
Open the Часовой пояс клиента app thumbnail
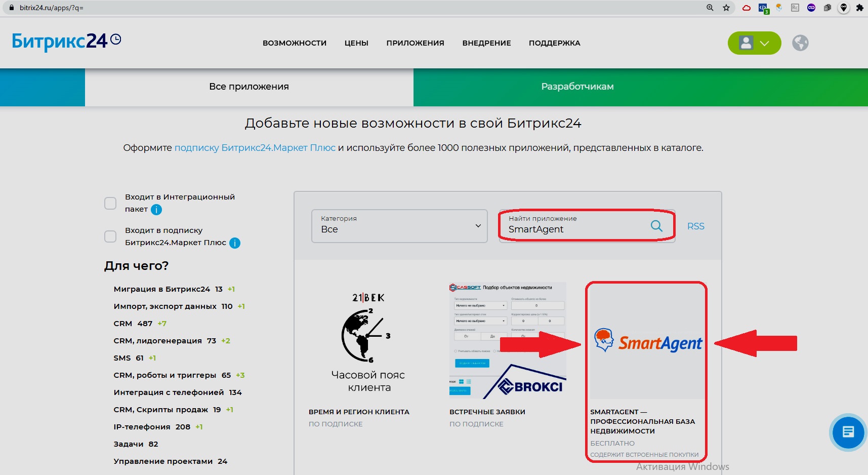[x=368, y=340]
